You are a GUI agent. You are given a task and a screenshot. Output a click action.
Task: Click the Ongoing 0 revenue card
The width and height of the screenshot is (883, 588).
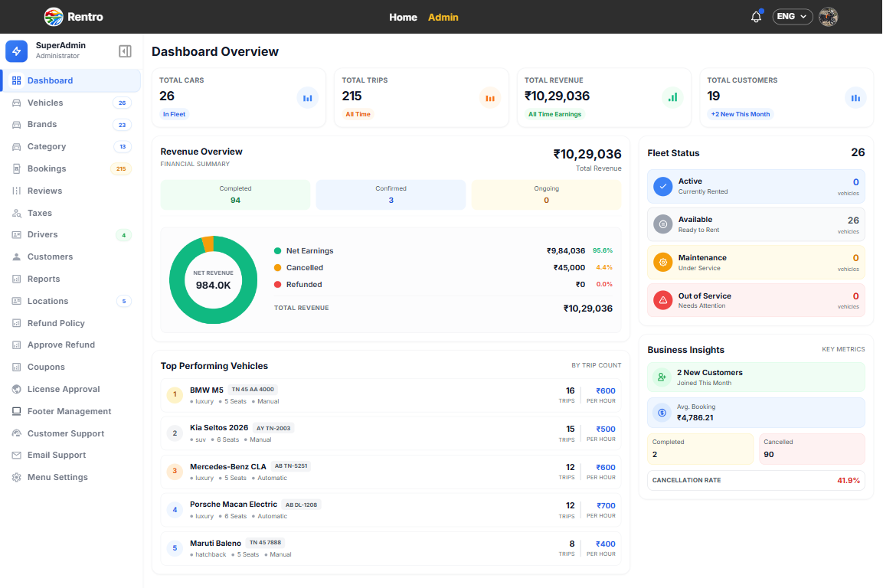(546, 195)
